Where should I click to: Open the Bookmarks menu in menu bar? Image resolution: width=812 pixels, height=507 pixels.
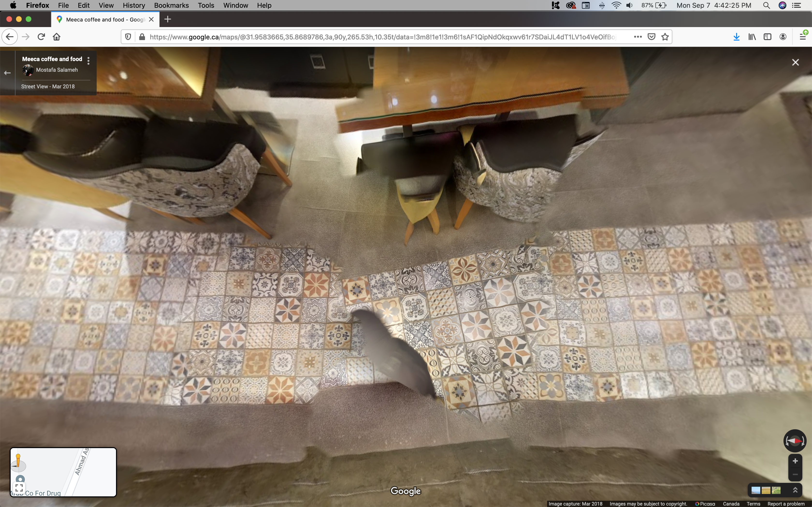(171, 5)
